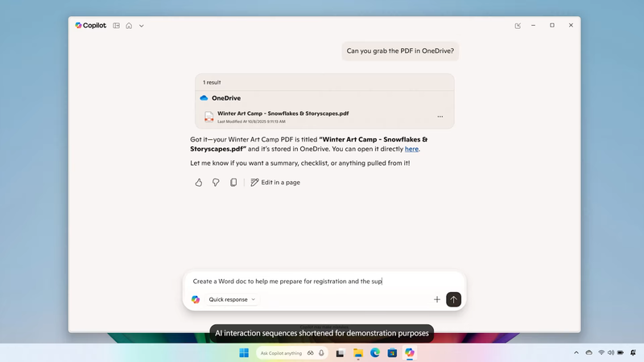Show hidden system tray icons

576,353
